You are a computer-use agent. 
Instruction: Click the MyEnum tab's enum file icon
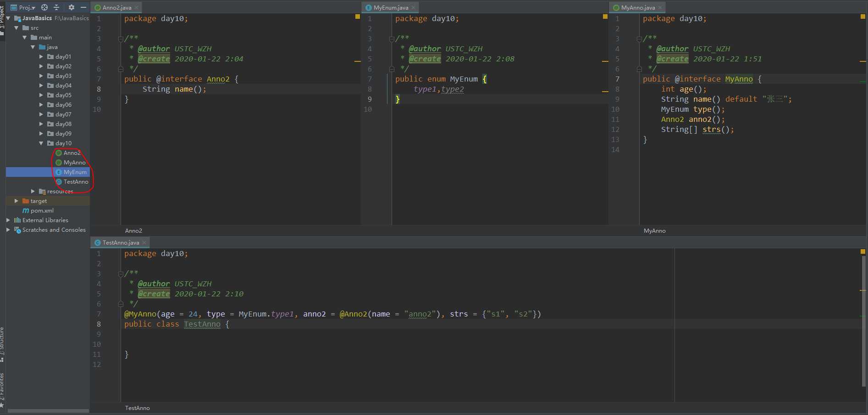pos(369,7)
